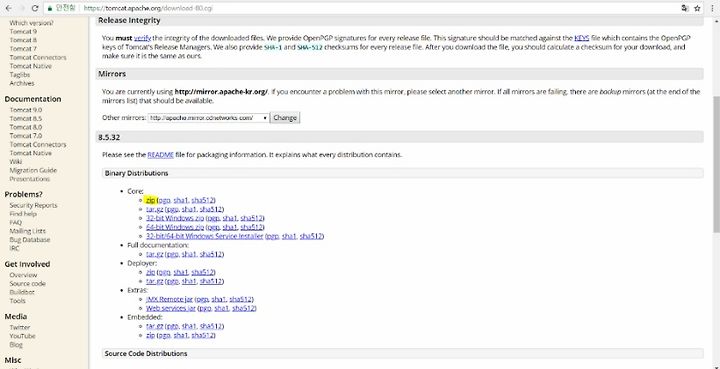Open Blog under Media
Image resolution: width=720 pixels, height=369 pixels.
pos(16,345)
